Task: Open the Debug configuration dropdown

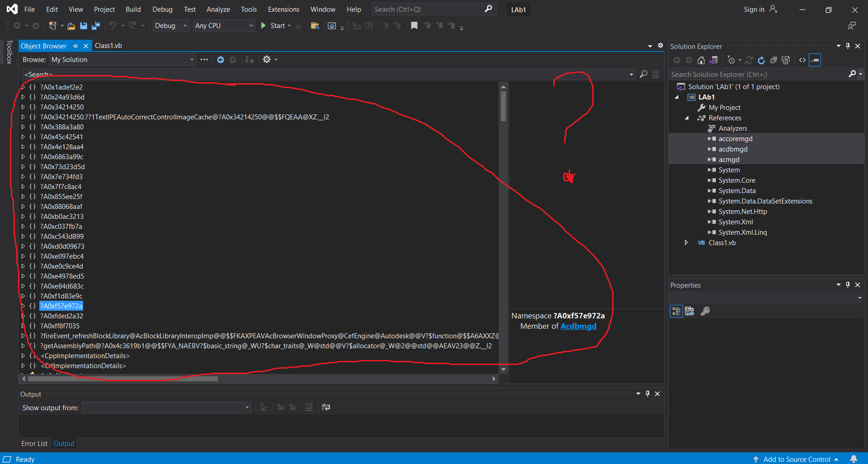Action: [171, 26]
